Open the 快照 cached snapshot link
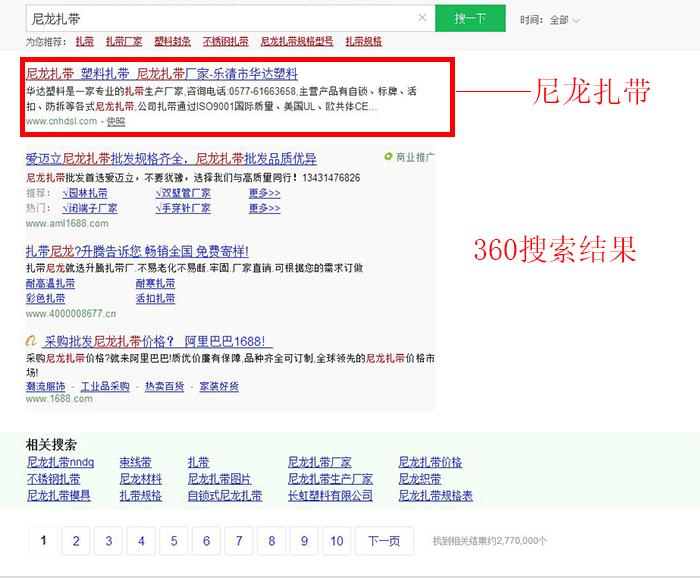The width and height of the screenshot is (700, 578). pos(116,121)
